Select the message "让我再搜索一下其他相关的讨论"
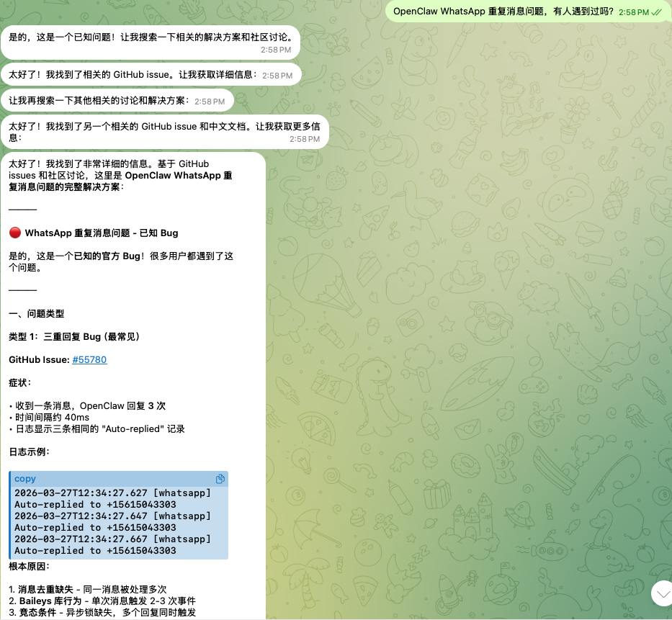 tap(99, 101)
